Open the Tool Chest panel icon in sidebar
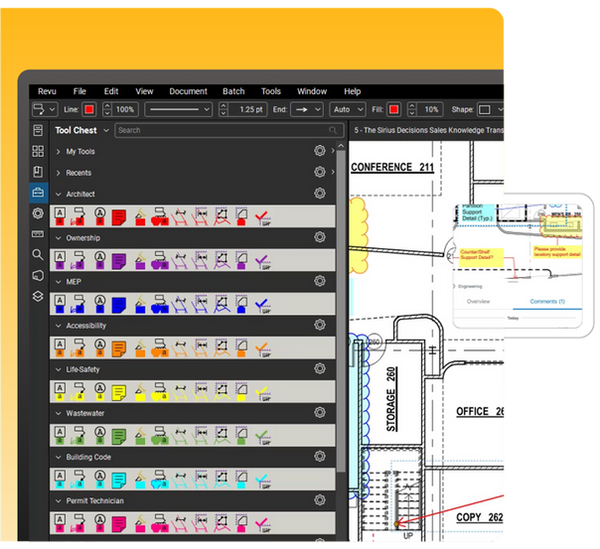The width and height of the screenshot is (600, 549). [38, 192]
